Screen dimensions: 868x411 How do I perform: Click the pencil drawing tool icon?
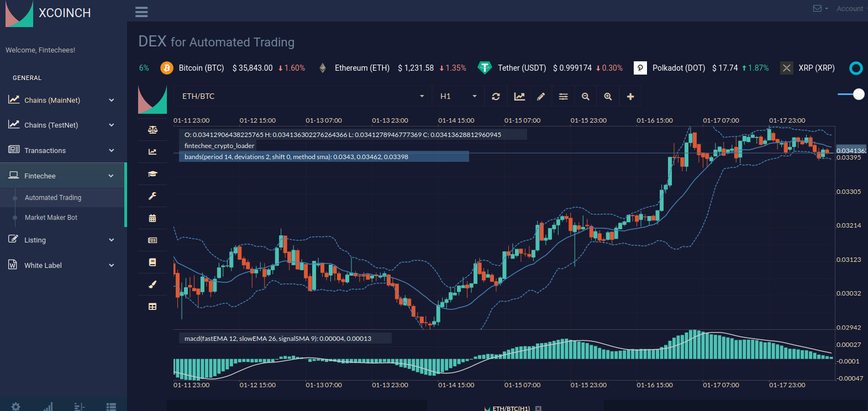541,97
